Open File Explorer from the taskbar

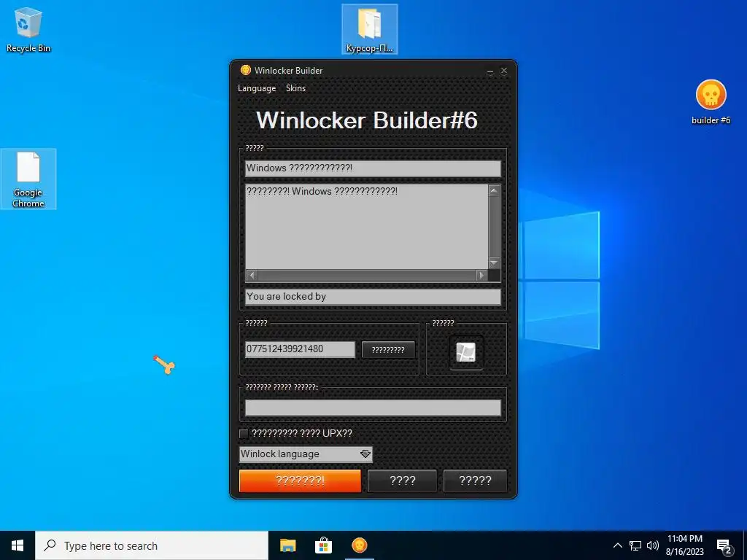coord(287,545)
